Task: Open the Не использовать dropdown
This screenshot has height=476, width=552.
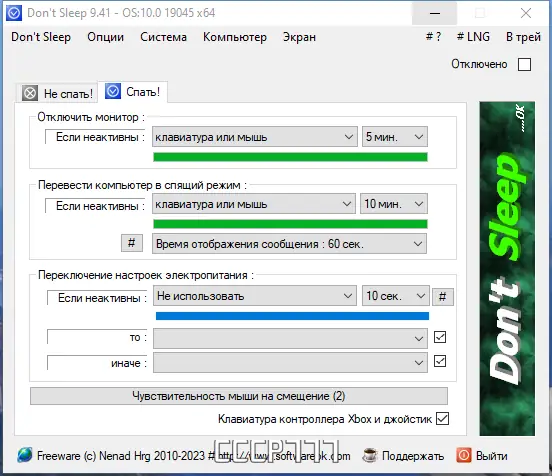Action: tap(255, 296)
